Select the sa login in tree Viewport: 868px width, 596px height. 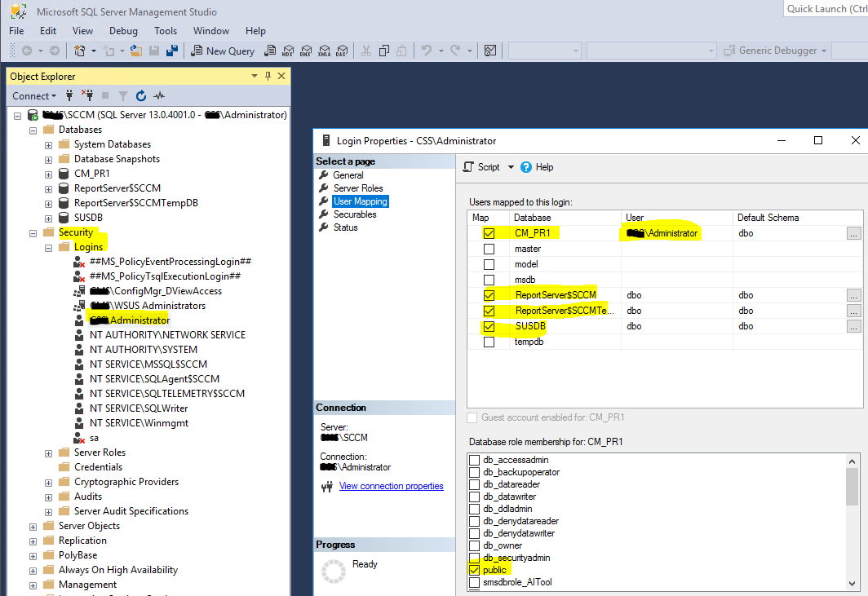tap(94, 439)
